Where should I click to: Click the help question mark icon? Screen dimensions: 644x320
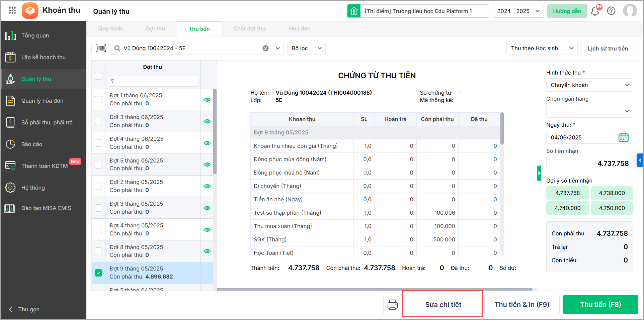click(611, 11)
